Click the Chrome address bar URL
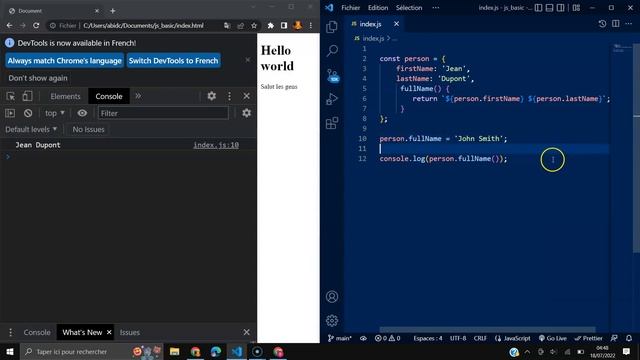Image resolution: width=640 pixels, height=360 pixels. point(143,25)
